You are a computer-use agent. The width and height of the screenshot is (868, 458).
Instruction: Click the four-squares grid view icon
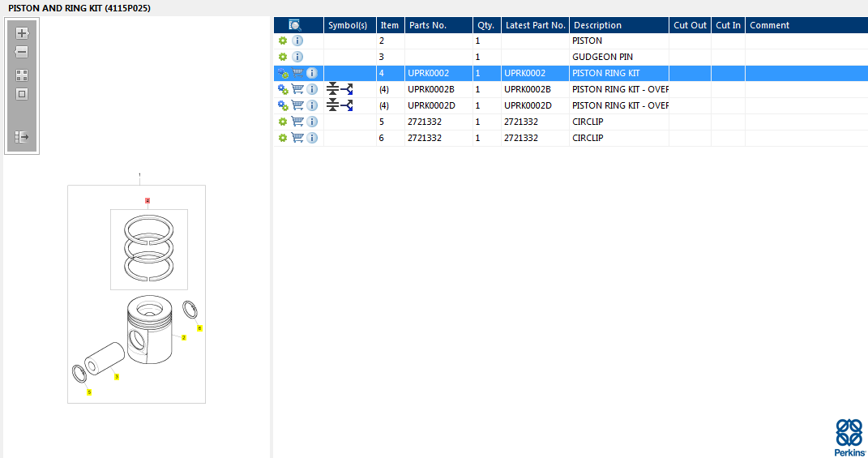click(x=22, y=75)
